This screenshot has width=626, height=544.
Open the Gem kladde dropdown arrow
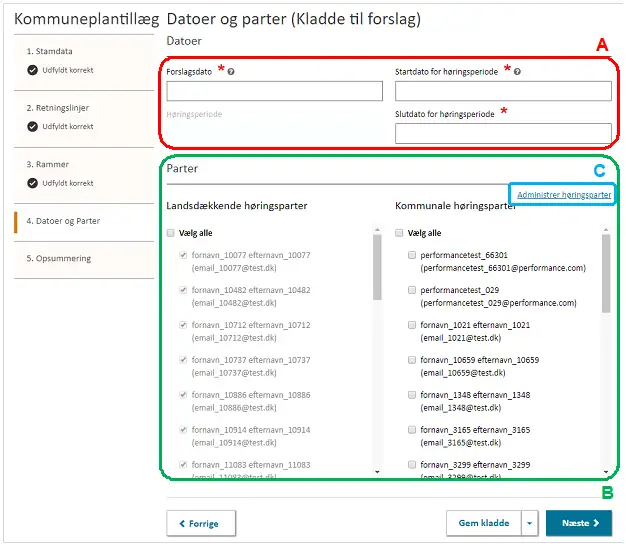[x=530, y=523]
